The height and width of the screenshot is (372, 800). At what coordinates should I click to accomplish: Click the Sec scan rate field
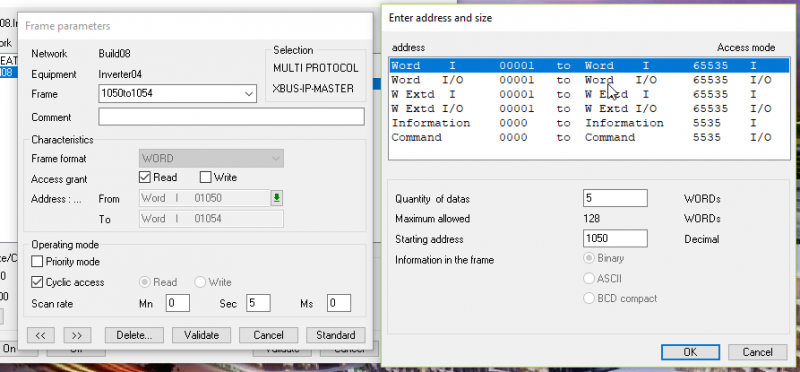click(x=258, y=303)
